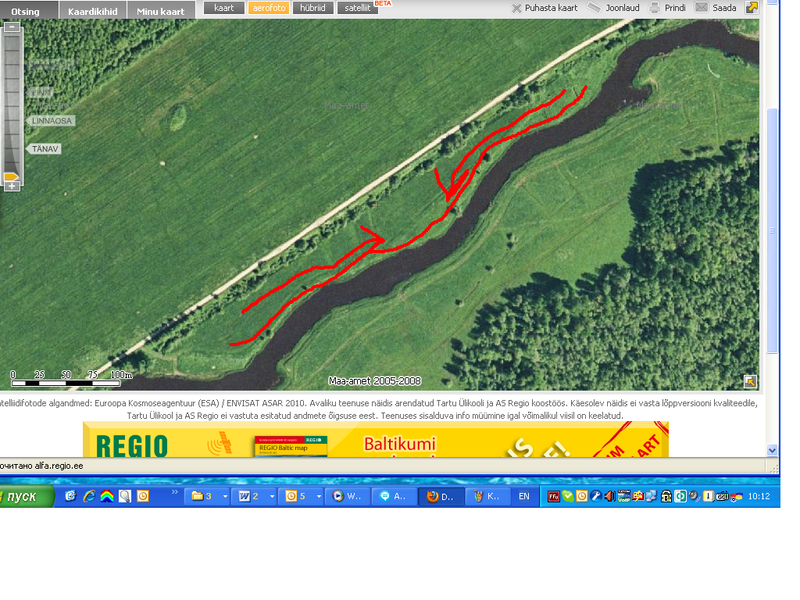Open the Otsing tab
This screenshot has height=600, width=800.
[28, 10]
